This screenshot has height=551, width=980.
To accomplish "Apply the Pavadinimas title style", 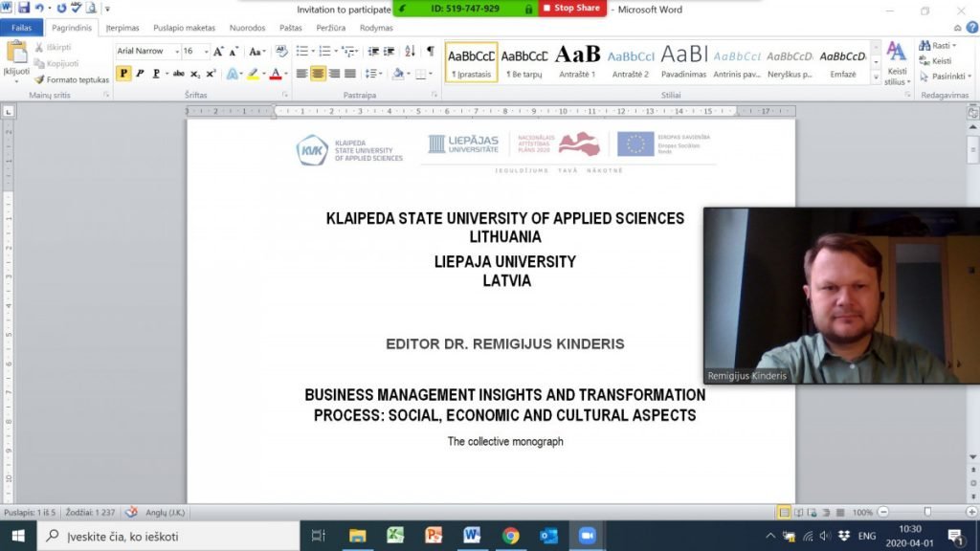I will click(683, 62).
